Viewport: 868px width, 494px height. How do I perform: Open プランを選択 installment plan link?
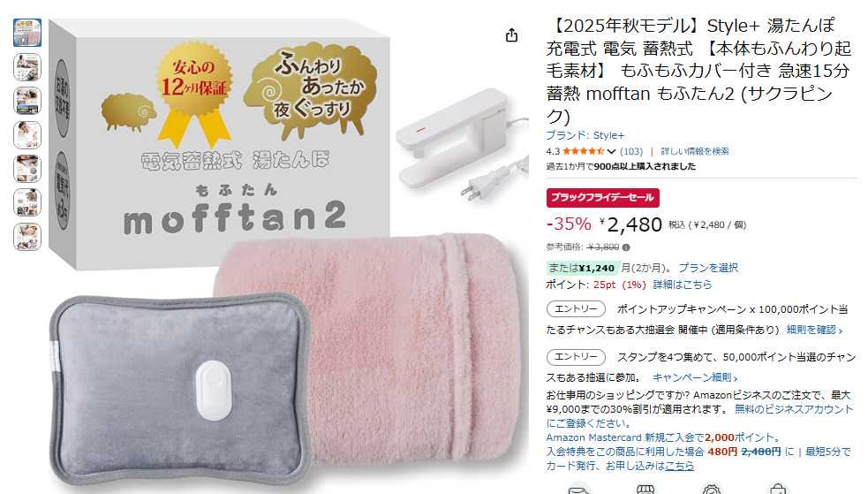708,268
